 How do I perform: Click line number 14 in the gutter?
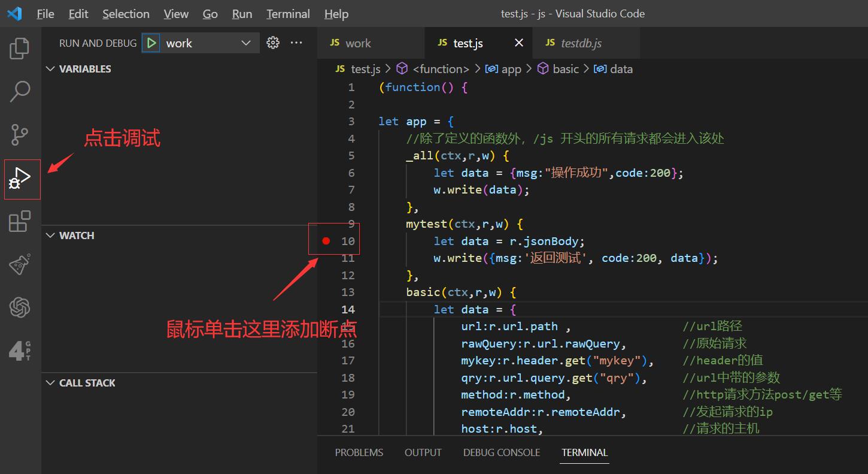pos(348,309)
